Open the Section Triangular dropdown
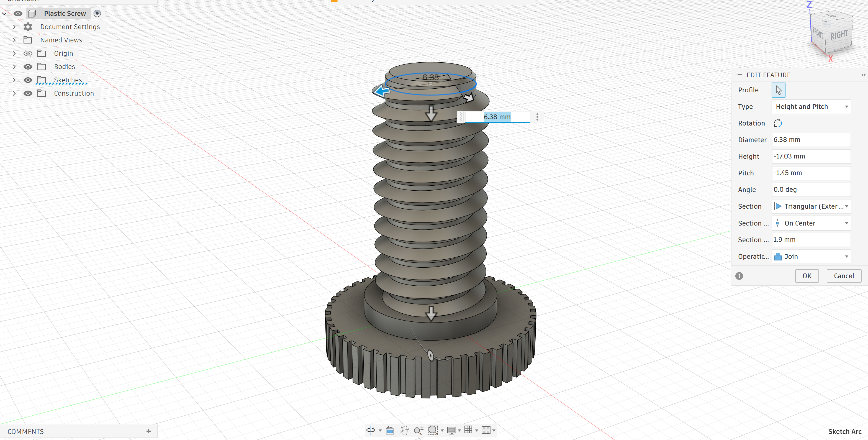868x440 pixels. pyautogui.click(x=811, y=206)
